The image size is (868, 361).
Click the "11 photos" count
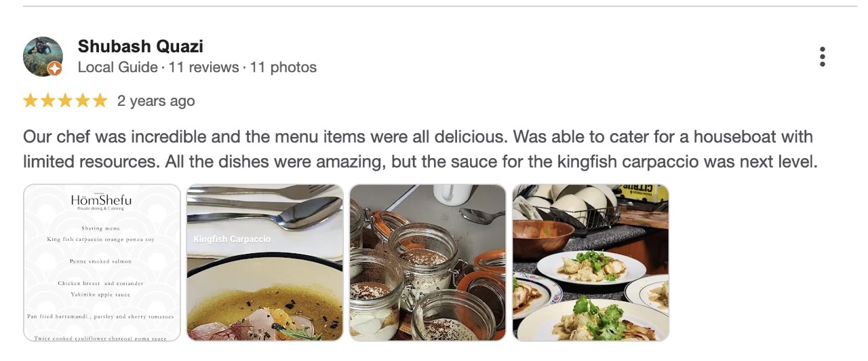[x=283, y=67]
